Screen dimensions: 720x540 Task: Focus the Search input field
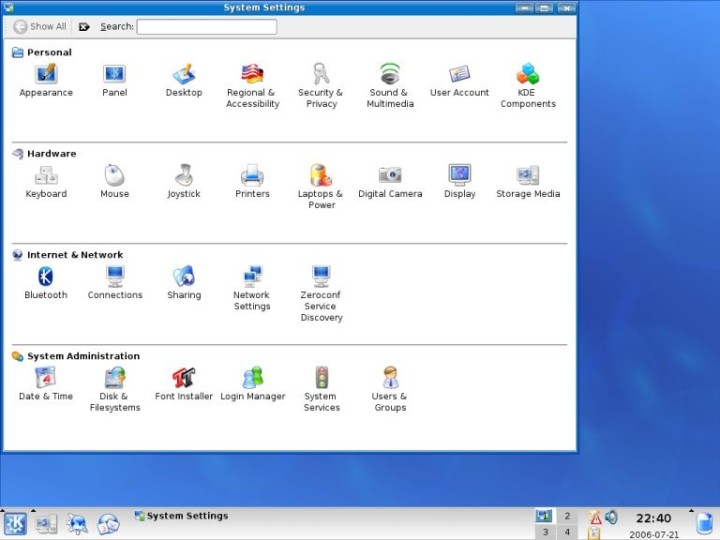[207, 27]
